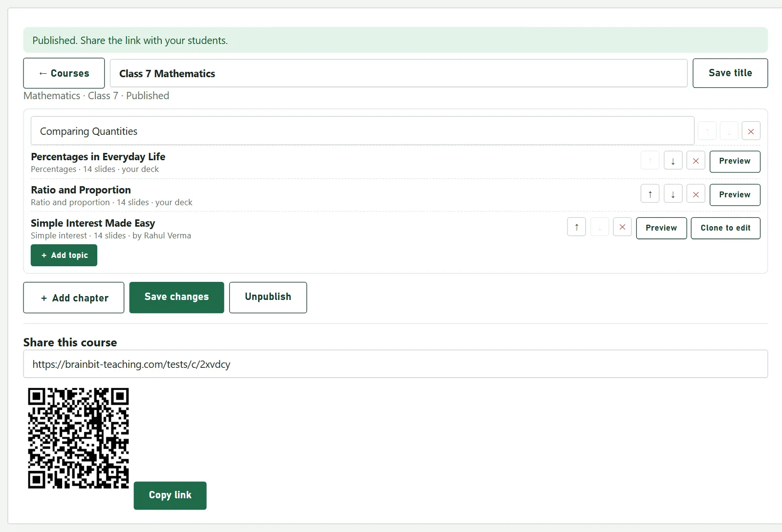Click the Percentages in Everyday Life title
This screenshot has height=532, width=782.
coord(98,157)
